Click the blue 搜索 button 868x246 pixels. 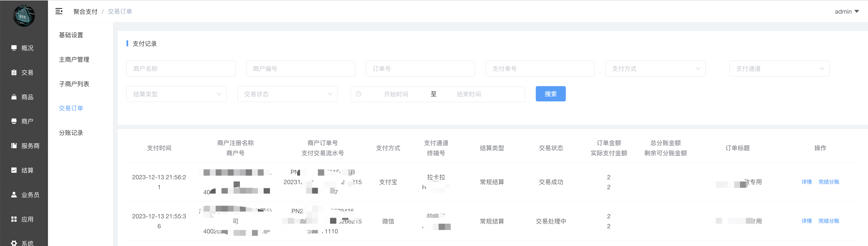tap(551, 94)
